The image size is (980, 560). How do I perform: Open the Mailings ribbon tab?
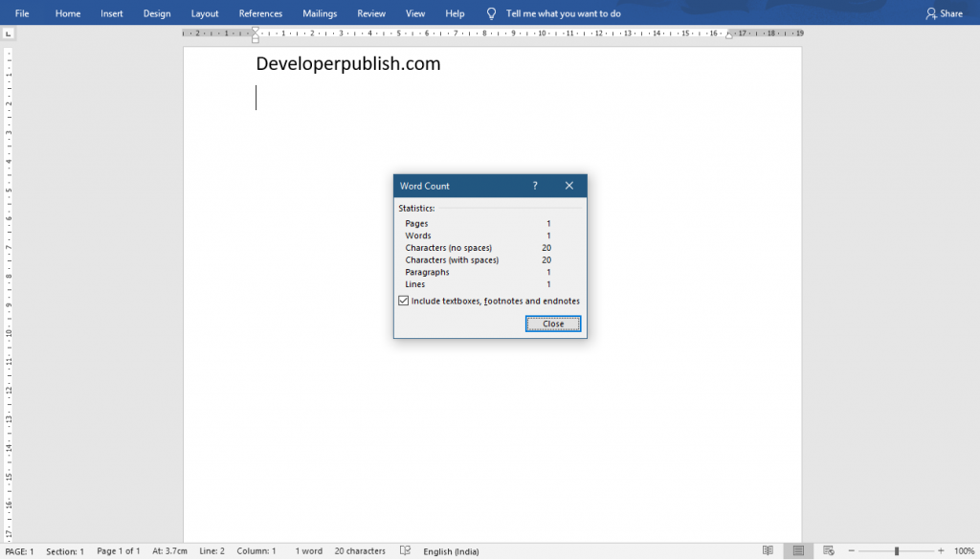tap(319, 12)
